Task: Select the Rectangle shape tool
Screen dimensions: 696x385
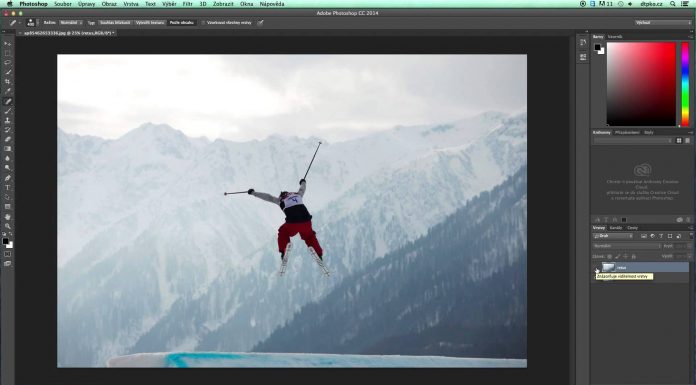Action: click(x=8, y=206)
